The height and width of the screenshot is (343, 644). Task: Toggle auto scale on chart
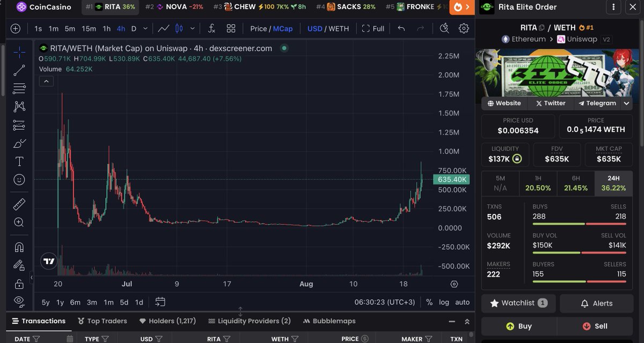(462, 302)
